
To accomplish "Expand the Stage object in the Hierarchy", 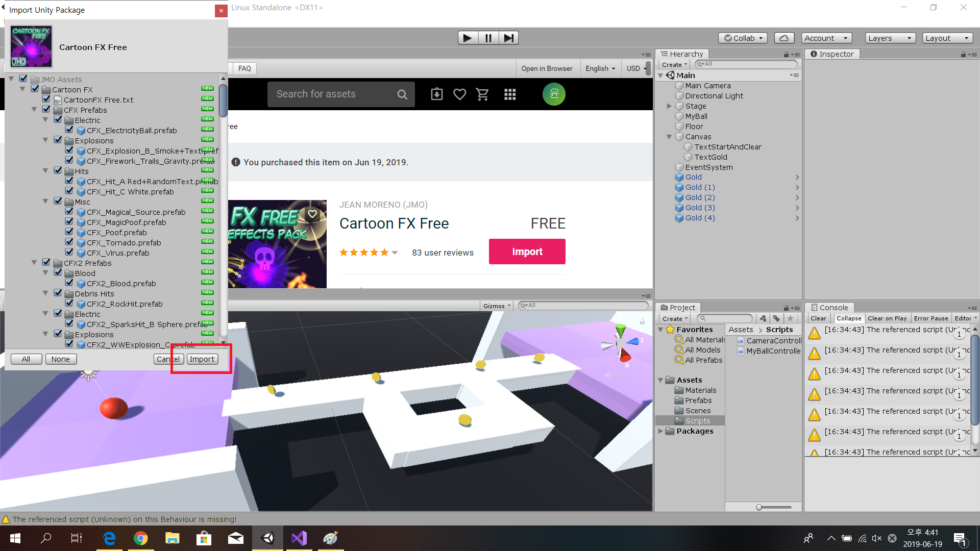I will pos(669,106).
